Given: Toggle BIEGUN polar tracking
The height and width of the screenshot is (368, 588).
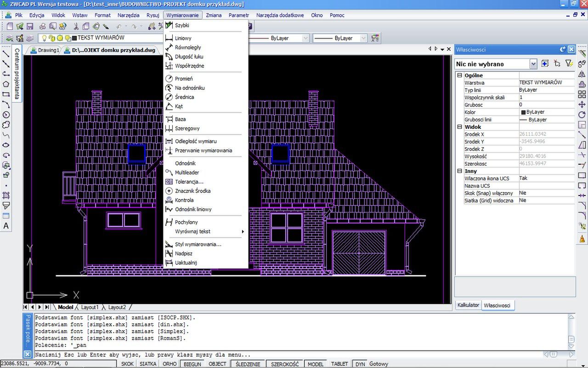Looking at the screenshot, I should click(192, 364).
